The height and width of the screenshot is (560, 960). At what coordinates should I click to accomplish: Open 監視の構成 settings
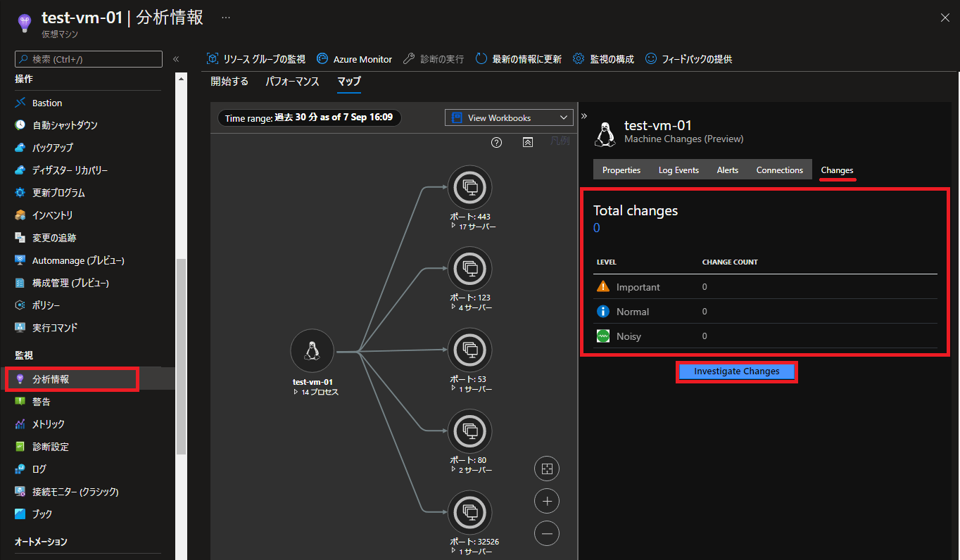pyautogui.click(x=603, y=59)
